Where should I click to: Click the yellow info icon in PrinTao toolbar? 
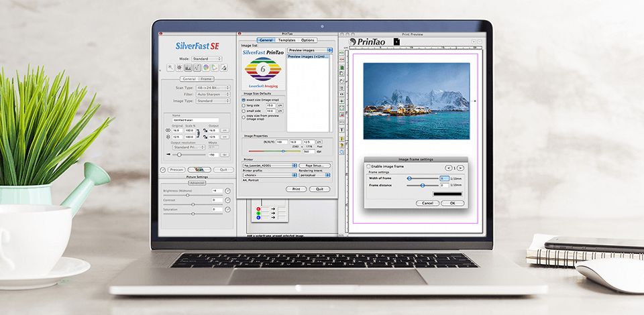coord(341,138)
